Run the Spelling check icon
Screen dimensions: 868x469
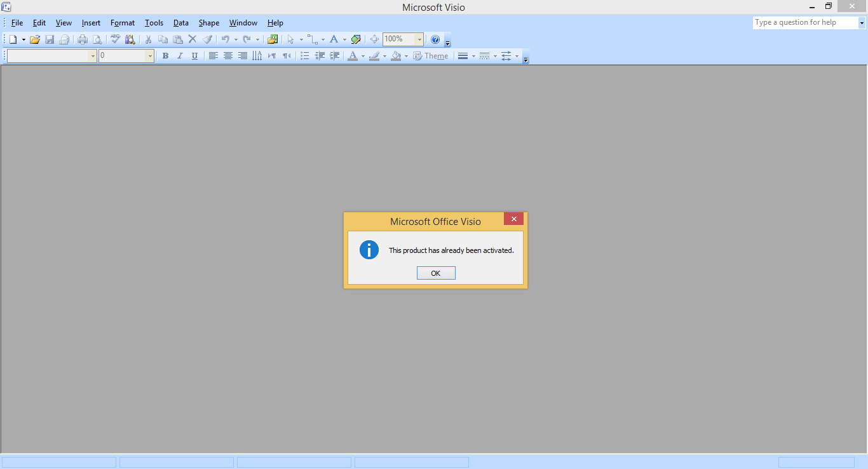click(x=116, y=39)
